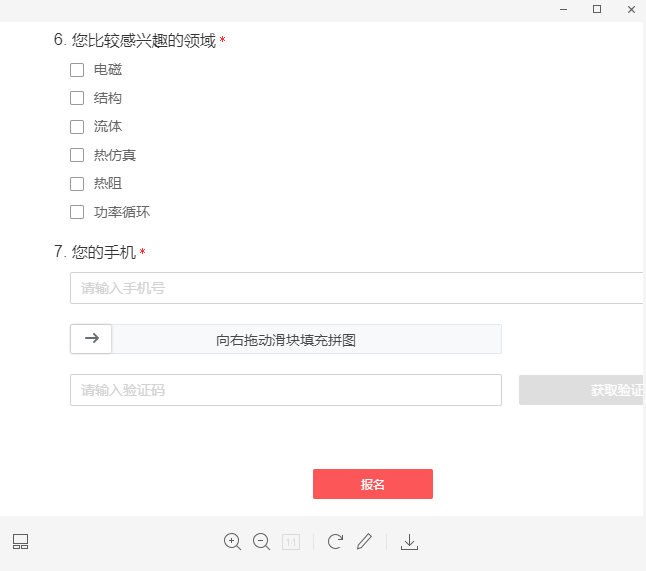Tick the 结构 option
The width and height of the screenshot is (646, 571).
click(77, 98)
